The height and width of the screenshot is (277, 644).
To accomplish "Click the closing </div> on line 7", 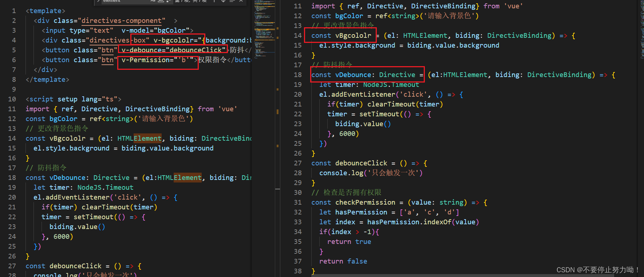I will 46,70.
